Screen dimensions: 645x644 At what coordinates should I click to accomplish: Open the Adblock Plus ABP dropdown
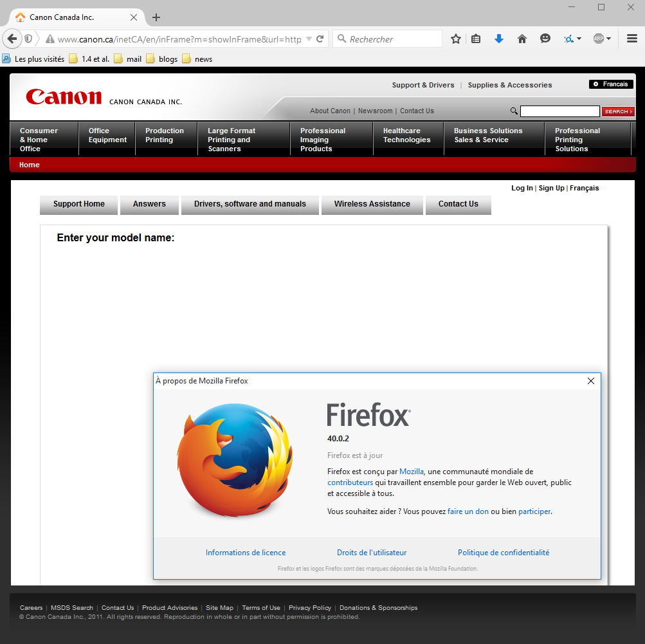(602, 39)
